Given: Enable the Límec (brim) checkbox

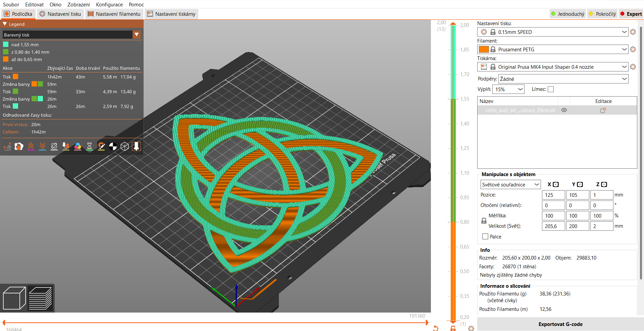Looking at the screenshot, I should tap(551, 89).
